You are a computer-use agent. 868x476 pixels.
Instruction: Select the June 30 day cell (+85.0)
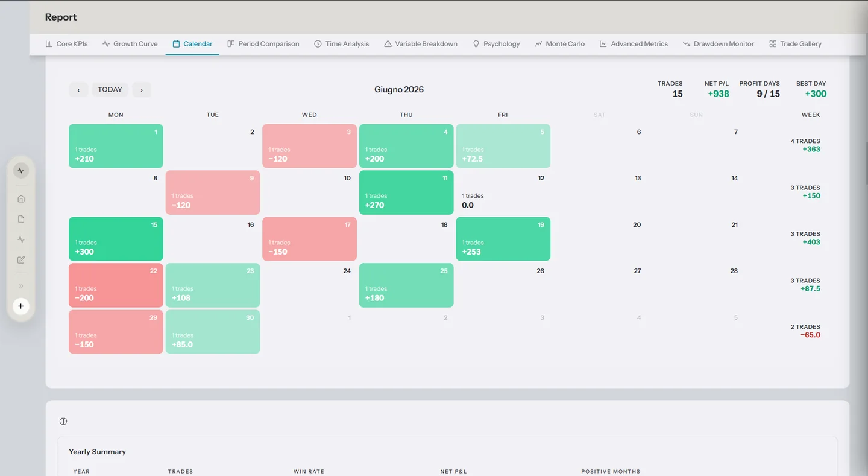click(213, 332)
